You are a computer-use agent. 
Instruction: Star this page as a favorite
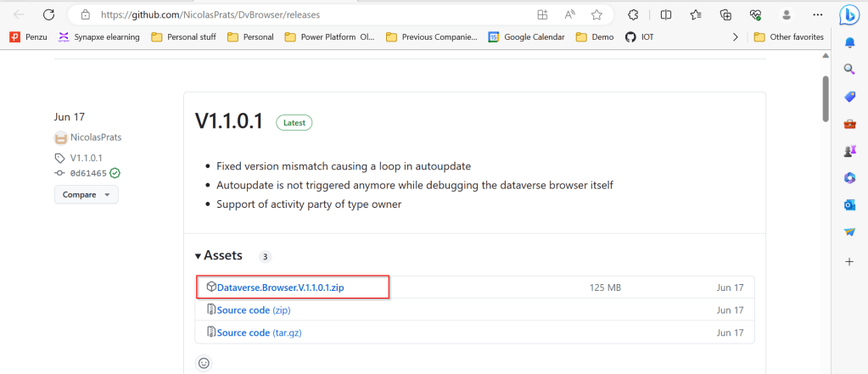point(596,14)
